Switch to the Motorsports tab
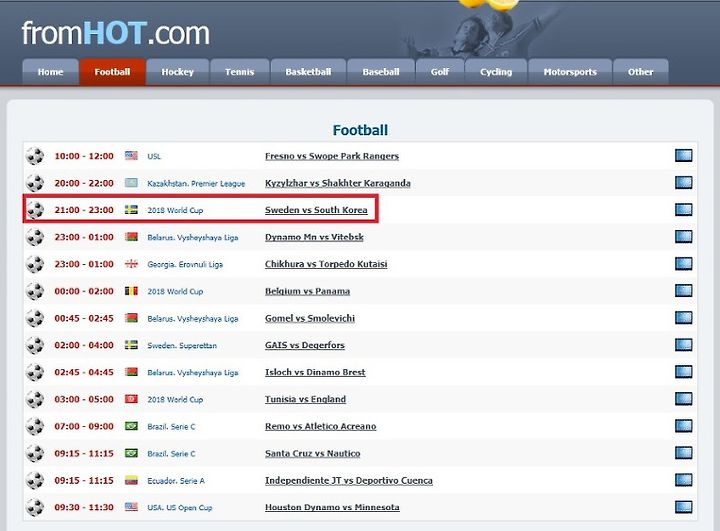 (x=570, y=72)
